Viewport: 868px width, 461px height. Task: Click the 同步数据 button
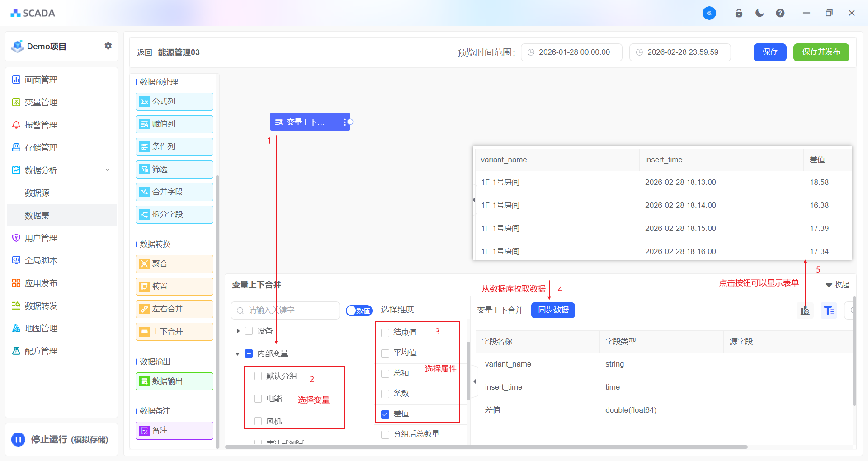tap(552, 310)
